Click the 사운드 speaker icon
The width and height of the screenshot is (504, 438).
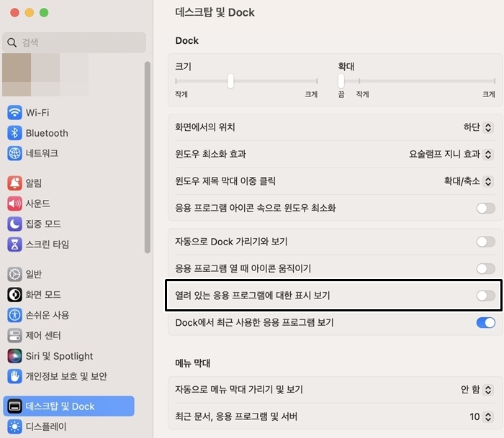(14, 204)
